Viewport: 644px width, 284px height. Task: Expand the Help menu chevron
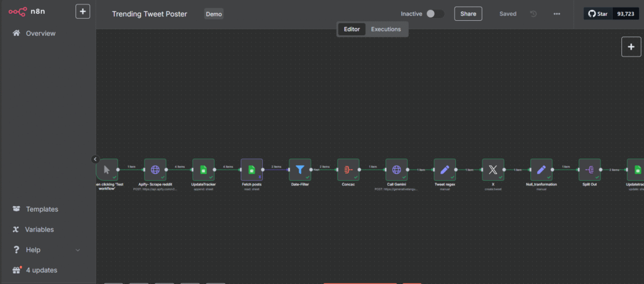point(78,250)
